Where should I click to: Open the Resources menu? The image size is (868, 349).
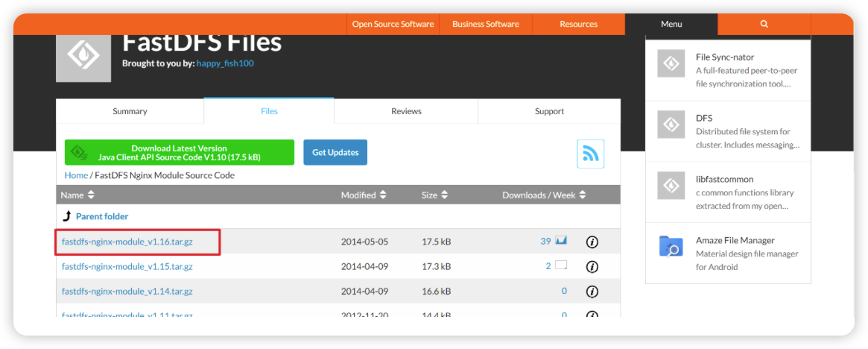click(578, 25)
